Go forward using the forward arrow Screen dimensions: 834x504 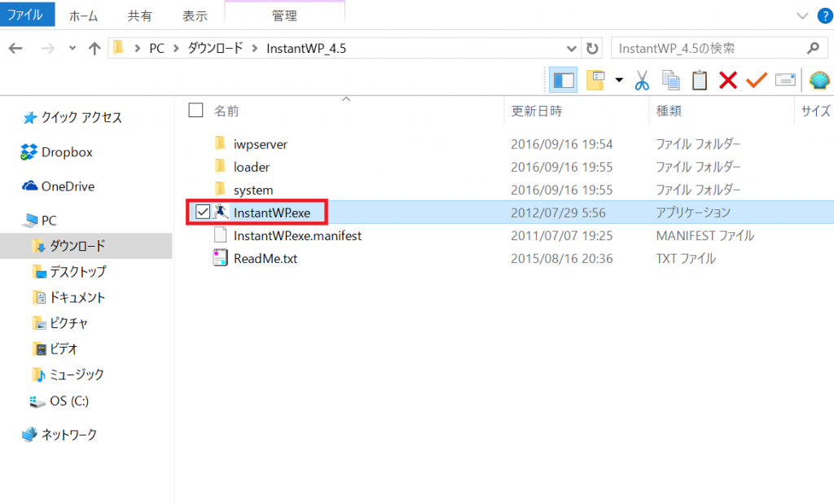(48, 48)
